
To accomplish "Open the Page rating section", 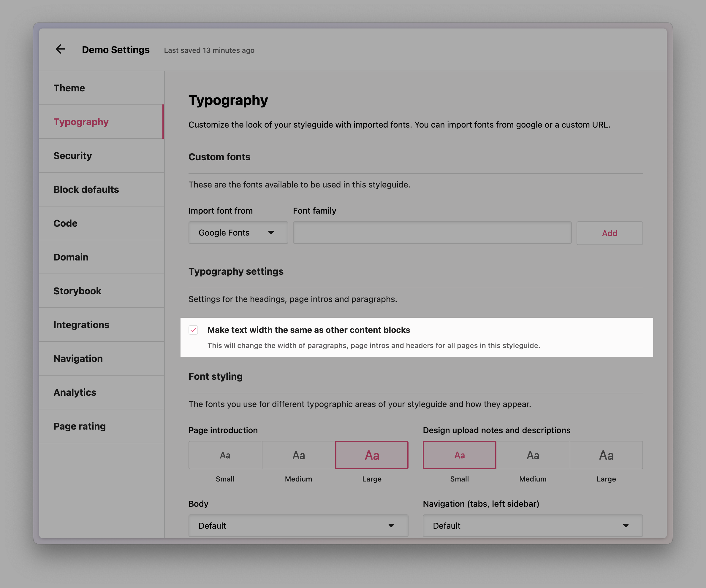I will pos(102,426).
